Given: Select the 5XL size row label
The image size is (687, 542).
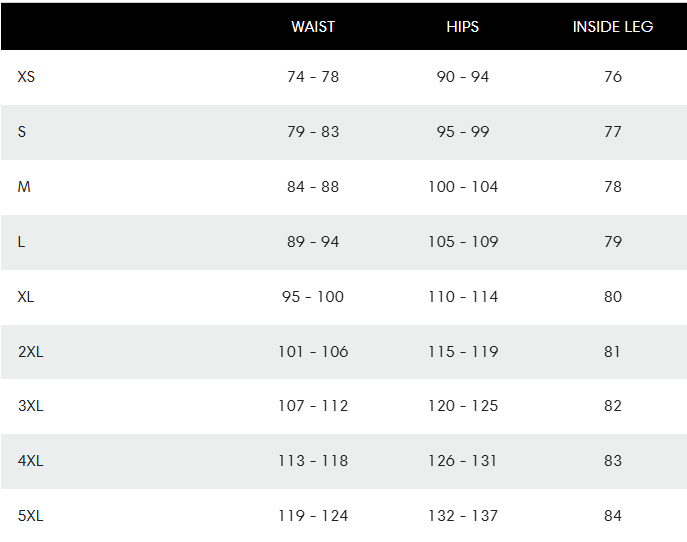Looking at the screenshot, I should (31, 516).
